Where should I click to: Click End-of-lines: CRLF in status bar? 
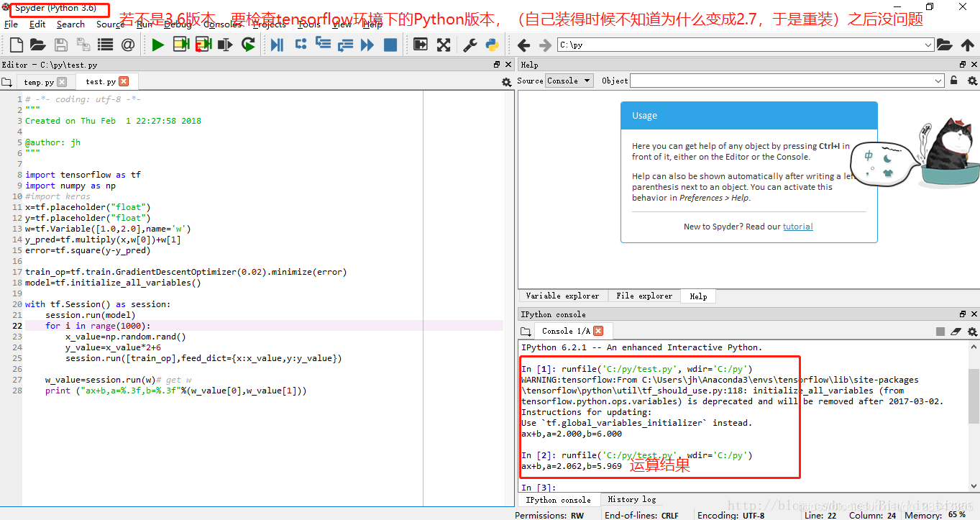point(641,515)
